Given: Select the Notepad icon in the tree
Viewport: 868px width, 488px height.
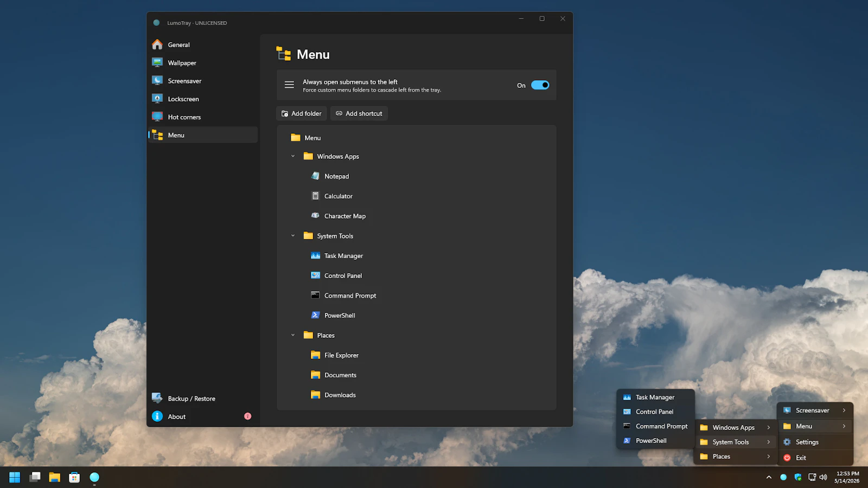Looking at the screenshot, I should tap(315, 176).
